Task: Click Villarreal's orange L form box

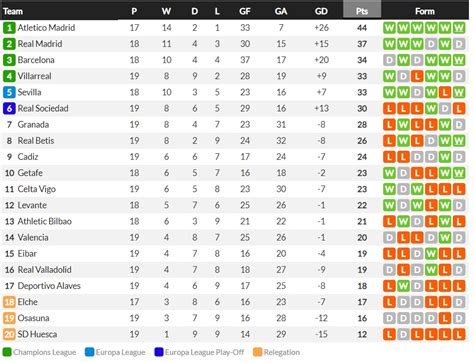Action: [417, 76]
